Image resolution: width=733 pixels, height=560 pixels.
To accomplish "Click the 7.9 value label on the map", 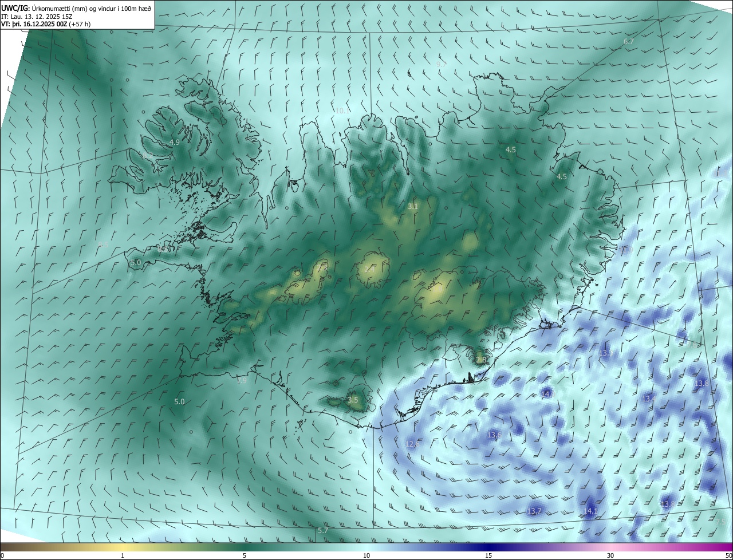I will tap(242, 380).
